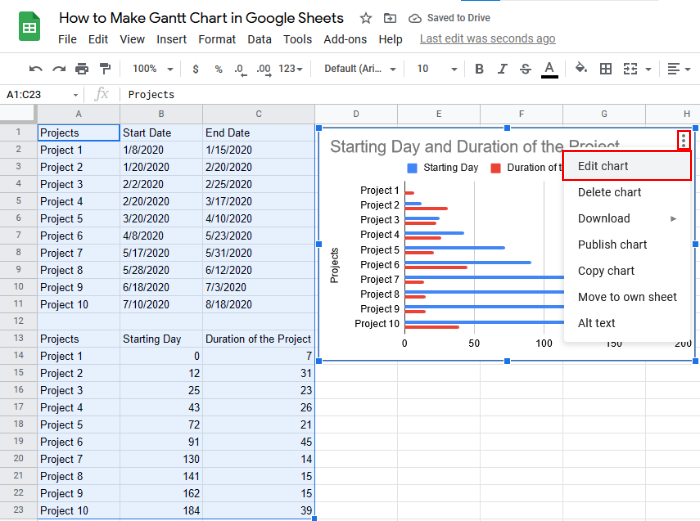700x521 pixels.
Task: Open more number formats 123 dropdown
Action: [x=290, y=69]
